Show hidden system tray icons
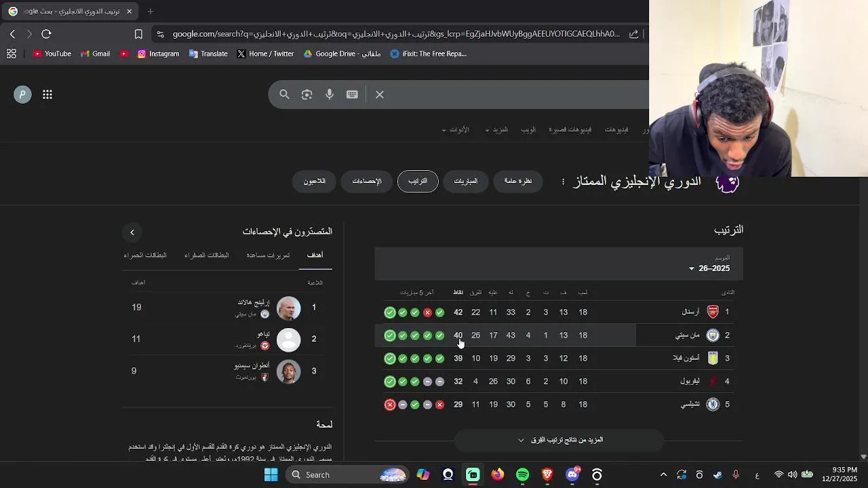The width and height of the screenshot is (868, 488). pyautogui.click(x=664, y=475)
